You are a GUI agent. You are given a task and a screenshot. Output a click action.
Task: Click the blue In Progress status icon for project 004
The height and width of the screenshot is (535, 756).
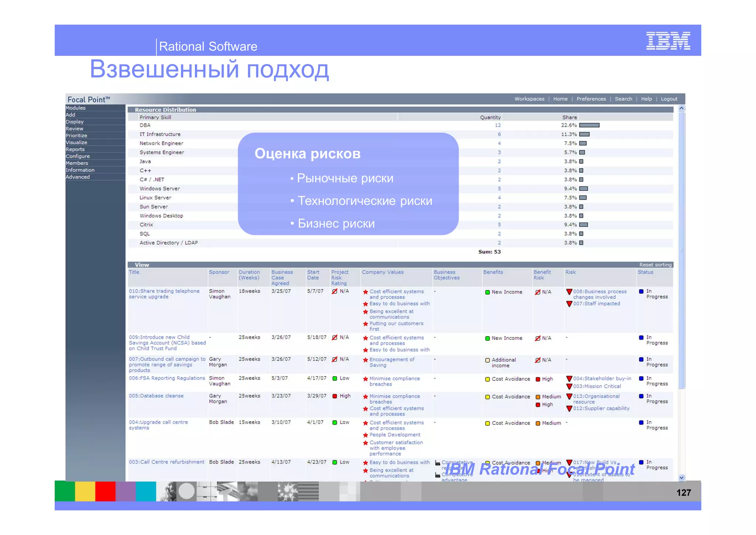(641, 423)
